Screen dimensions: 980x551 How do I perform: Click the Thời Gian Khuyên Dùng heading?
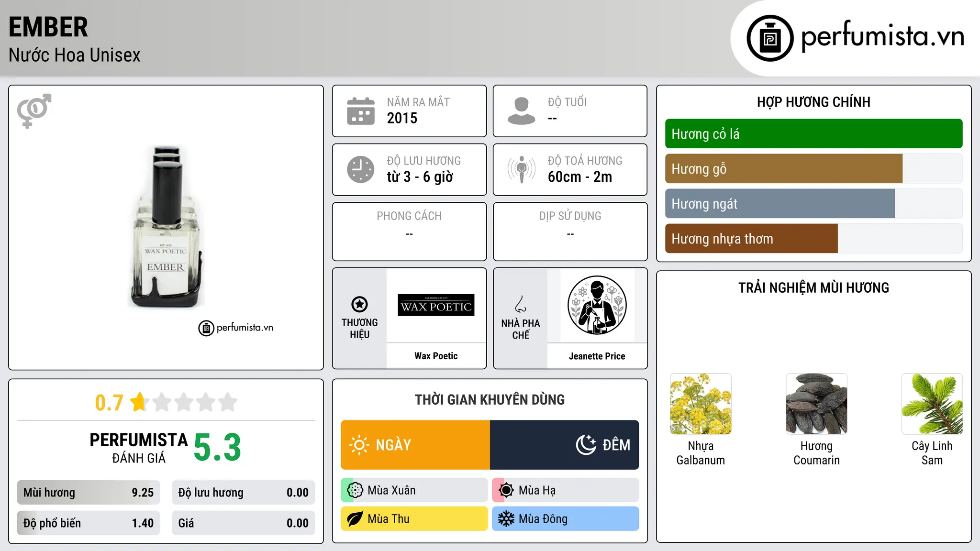click(x=490, y=399)
